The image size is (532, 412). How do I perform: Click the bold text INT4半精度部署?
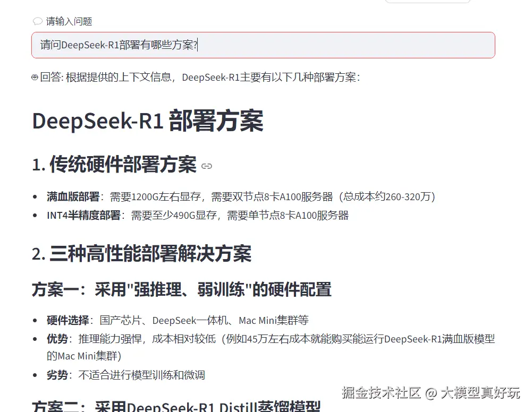pos(83,215)
